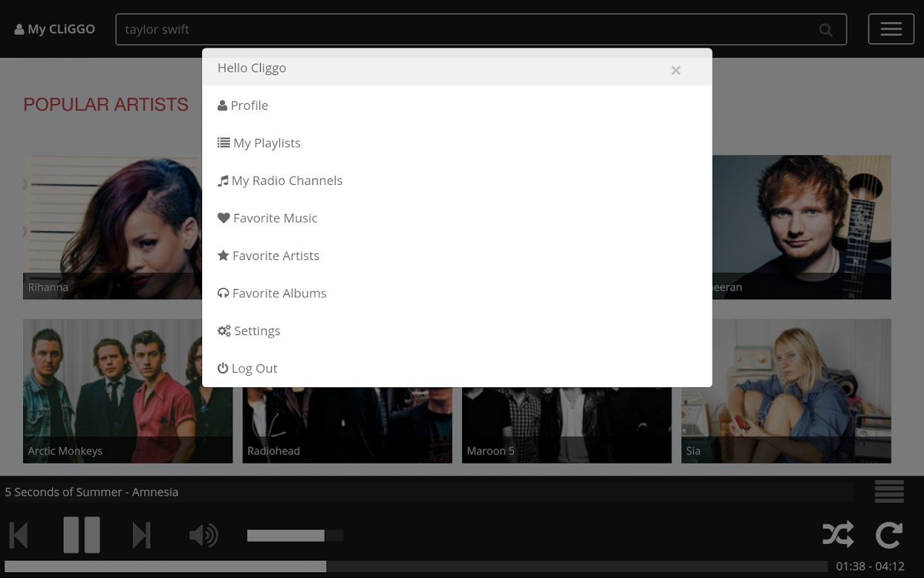This screenshot has height=578, width=924.
Task: Click the My CLiGGO logo
Action: [55, 28]
